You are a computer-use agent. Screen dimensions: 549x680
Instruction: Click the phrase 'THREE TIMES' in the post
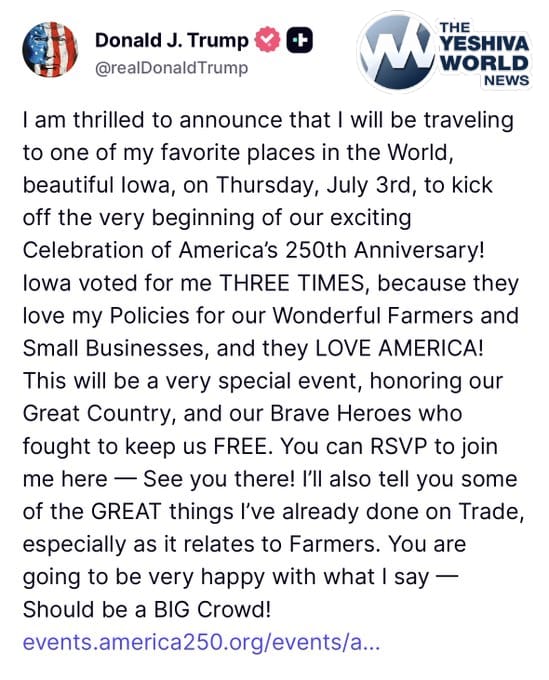pyautogui.click(x=292, y=284)
